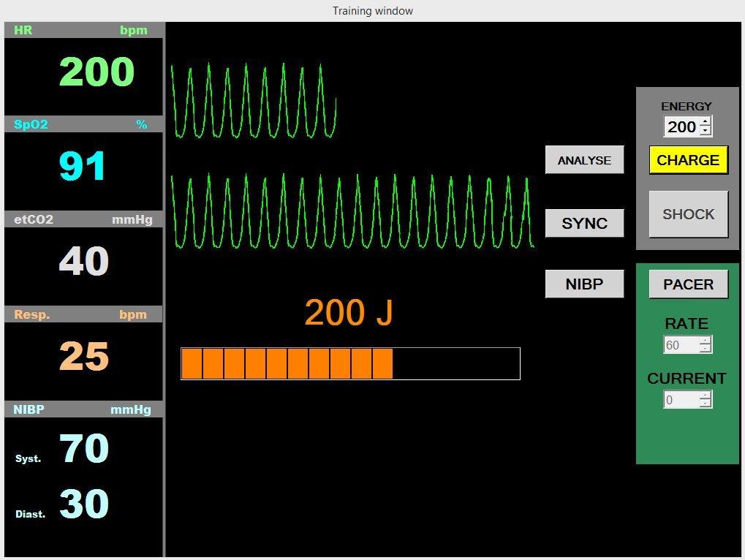Click the ENERGY label above the spinner
Screen dimensions: 745x560
(x=687, y=106)
